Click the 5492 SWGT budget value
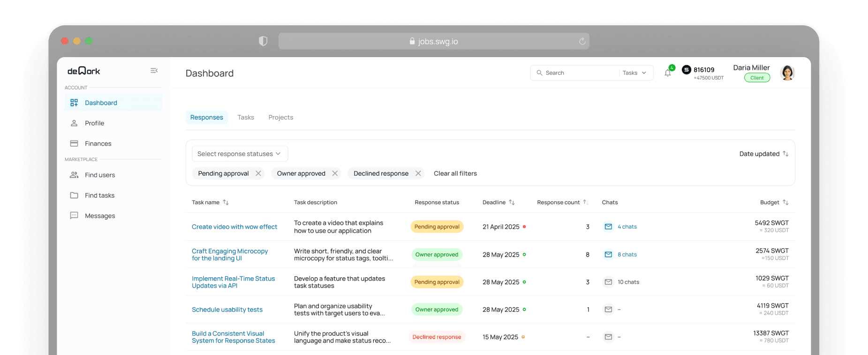868x355 pixels. (772, 223)
